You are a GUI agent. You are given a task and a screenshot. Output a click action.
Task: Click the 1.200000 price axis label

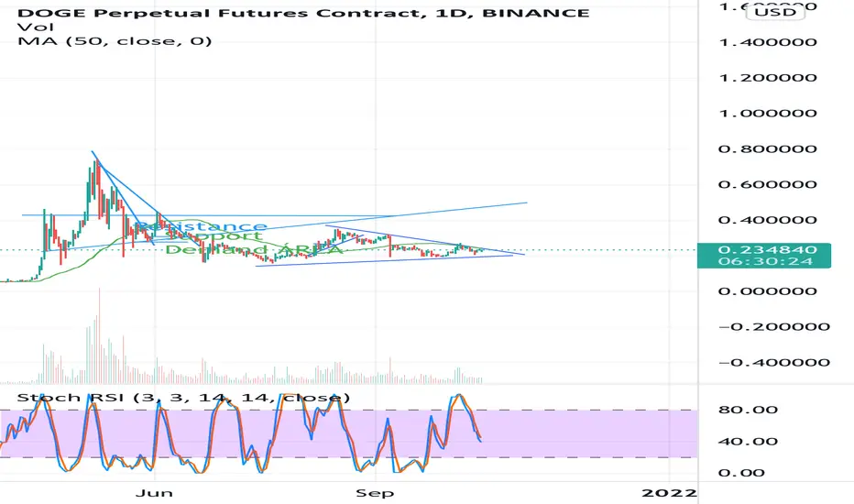tap(768, 77)
